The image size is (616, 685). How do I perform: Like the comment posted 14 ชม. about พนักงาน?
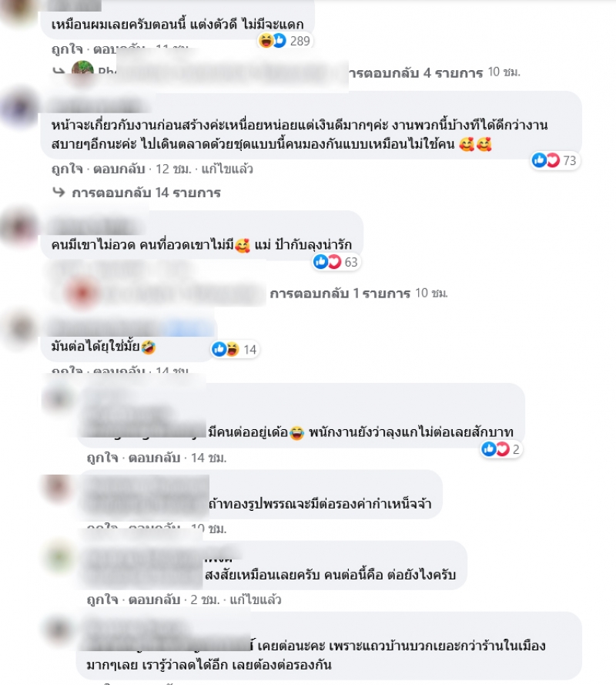[102, 458]
